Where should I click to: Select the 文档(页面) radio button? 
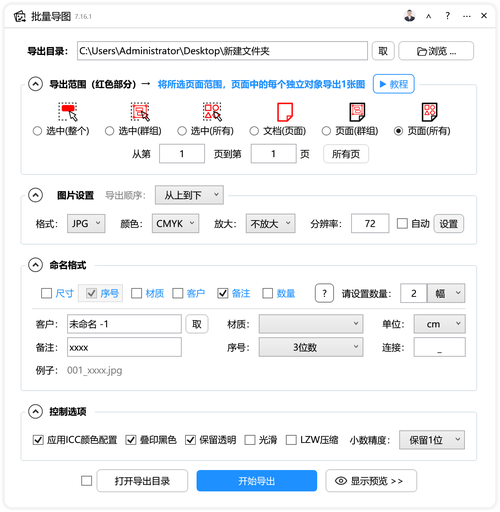point(254,131)
